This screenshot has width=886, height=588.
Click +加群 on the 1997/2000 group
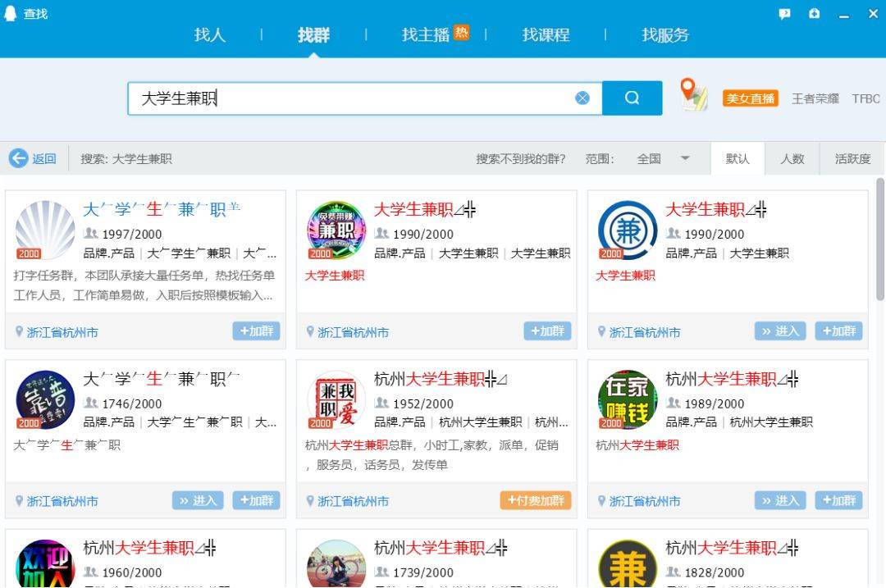pos(257,331)
